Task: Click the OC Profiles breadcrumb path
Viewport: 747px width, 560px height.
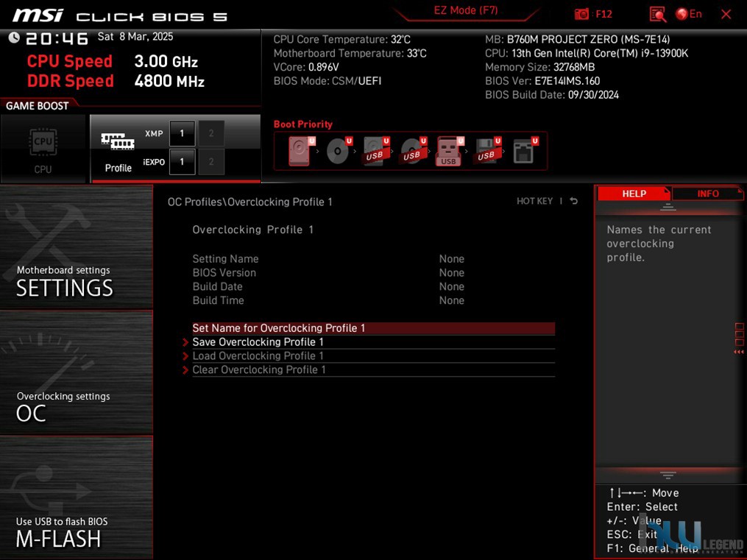Action: (x=249, y=202)
